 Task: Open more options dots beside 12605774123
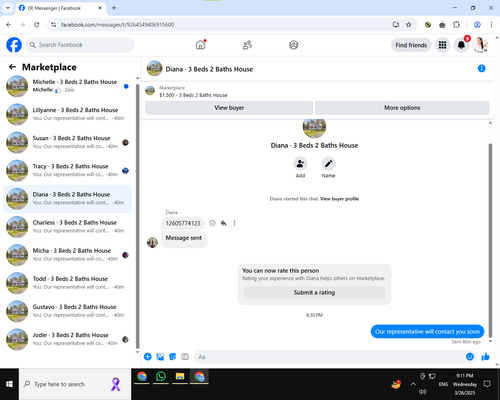tap(234, 223)
